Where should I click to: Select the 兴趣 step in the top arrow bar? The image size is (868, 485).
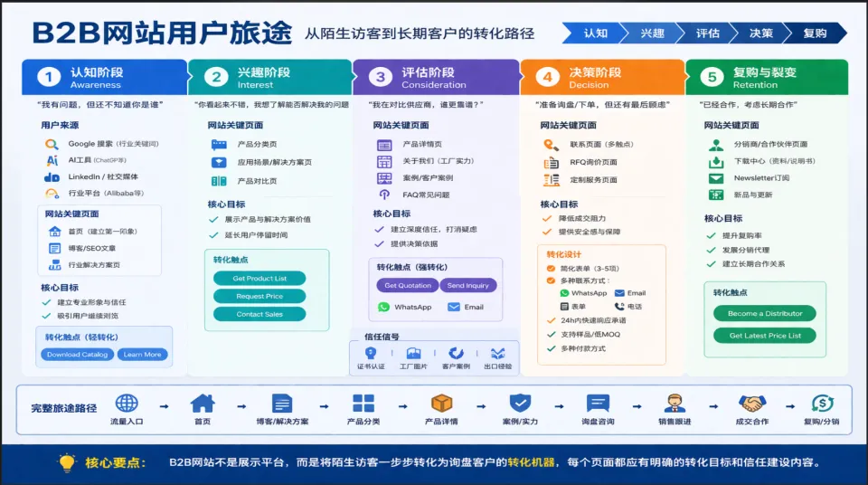pyautogui.click(x=652, y=33)
